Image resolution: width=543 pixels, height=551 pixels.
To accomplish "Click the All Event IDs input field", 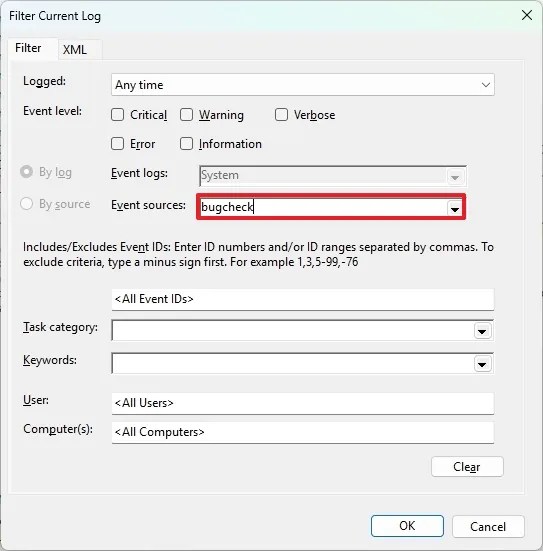I will [303, 299].
